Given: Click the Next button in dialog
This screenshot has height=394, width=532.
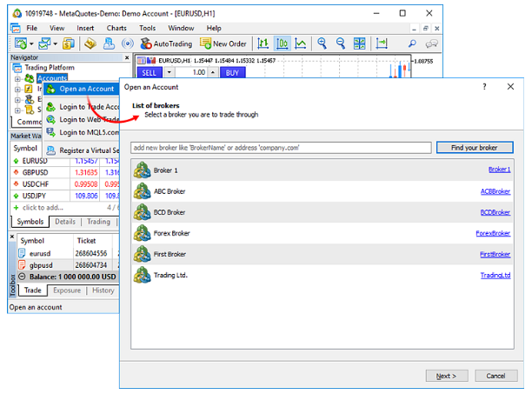Looking at the screenshot, I should (x=446, y=376).
